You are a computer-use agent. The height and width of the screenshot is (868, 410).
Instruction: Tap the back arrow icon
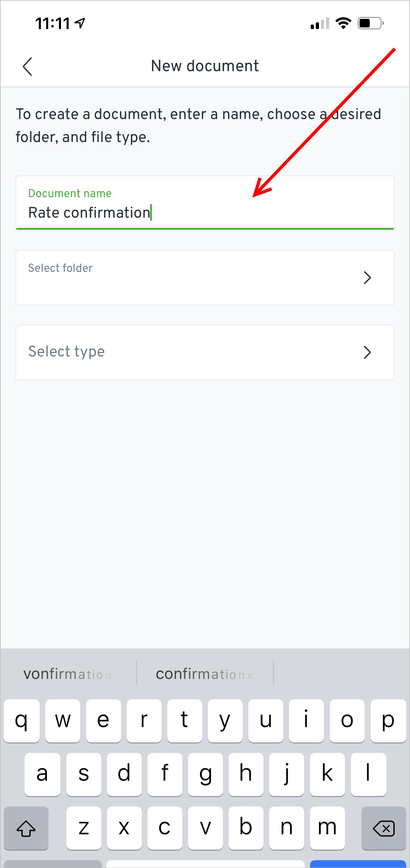tap(27, 66)
